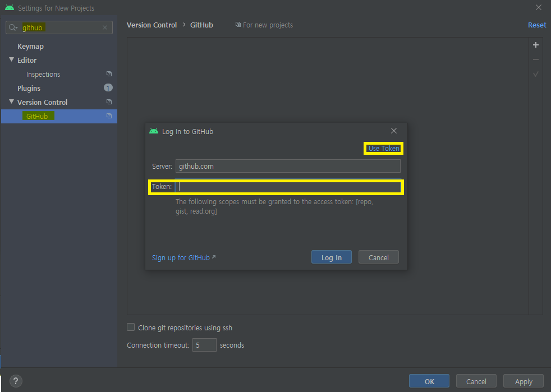
Task: Cancel the Log In to GitHub dialog
Action: pyautogui.click(x=378, y=257)
